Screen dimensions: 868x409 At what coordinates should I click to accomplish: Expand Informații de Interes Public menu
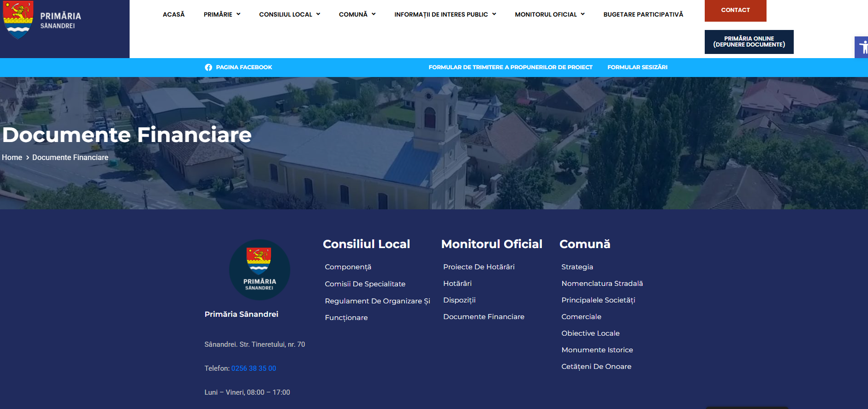[445, 14]
